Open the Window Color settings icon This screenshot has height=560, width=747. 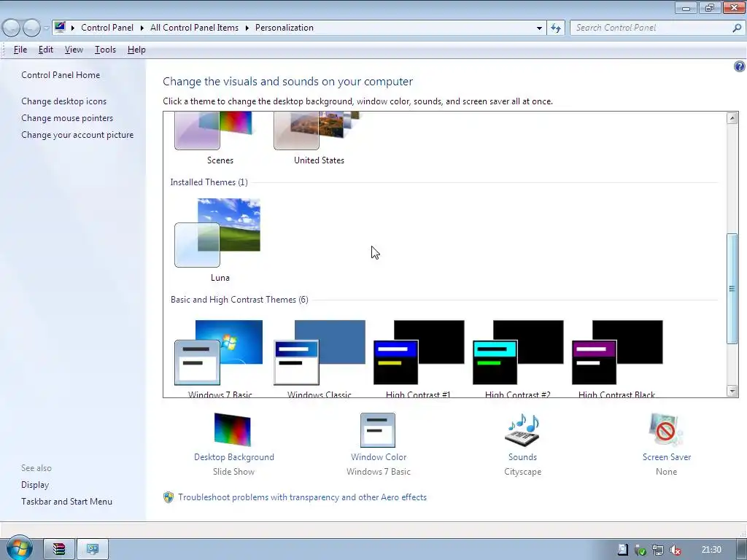coord(378,429)
